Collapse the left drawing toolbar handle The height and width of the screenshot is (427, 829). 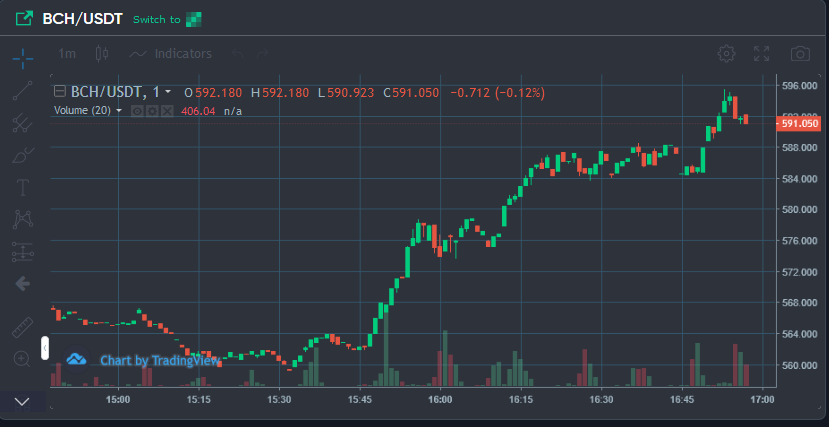point(45,348)
